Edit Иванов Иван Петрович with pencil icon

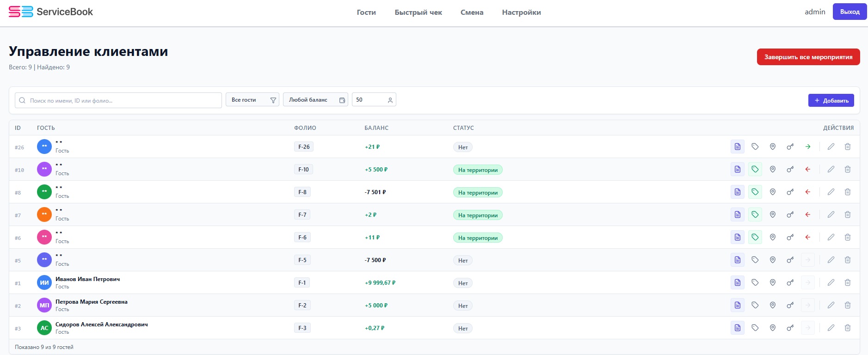point(831,282)
